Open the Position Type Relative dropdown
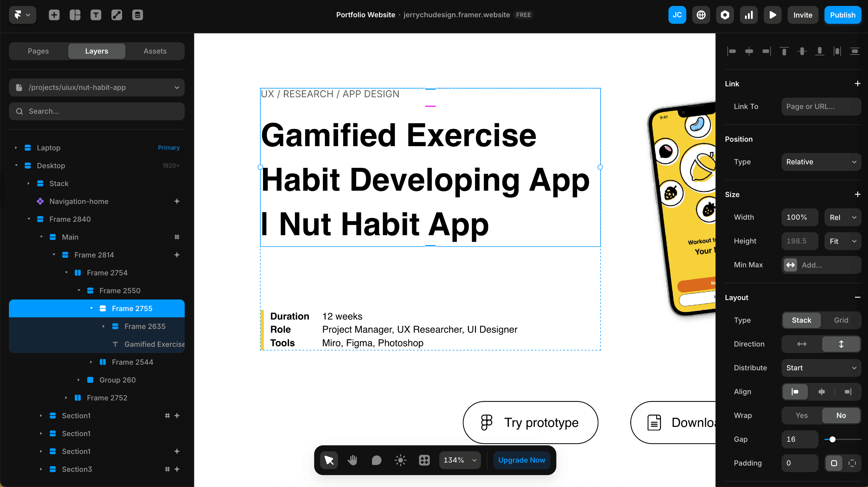This screenshot has width=868, height=487. [x=821, y=162]
